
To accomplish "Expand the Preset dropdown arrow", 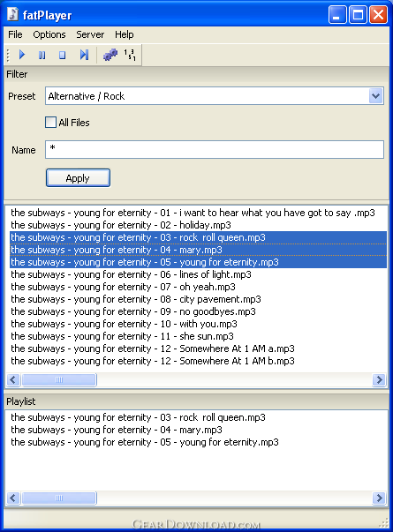I will pyautogui.click(x=376, y=96).
